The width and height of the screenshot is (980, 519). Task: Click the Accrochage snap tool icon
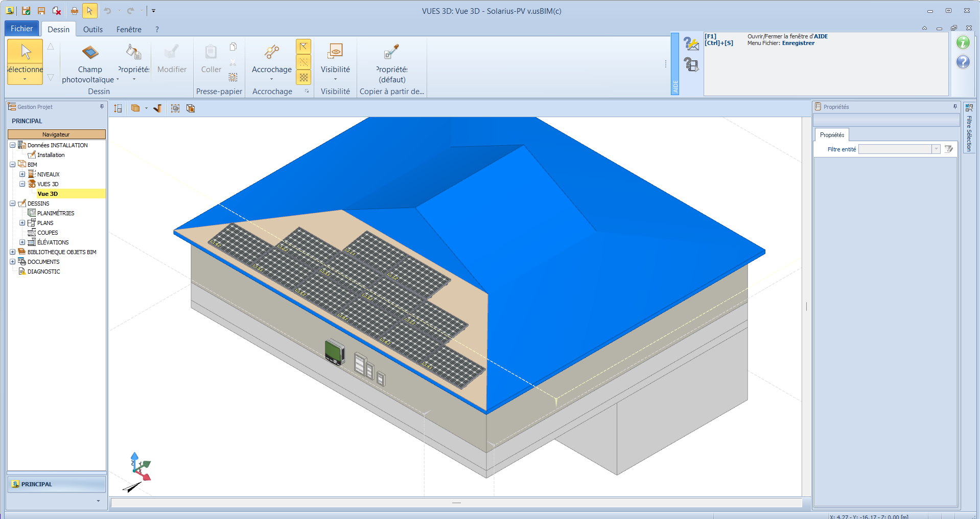pyautogui.click(x=272, y=52)
